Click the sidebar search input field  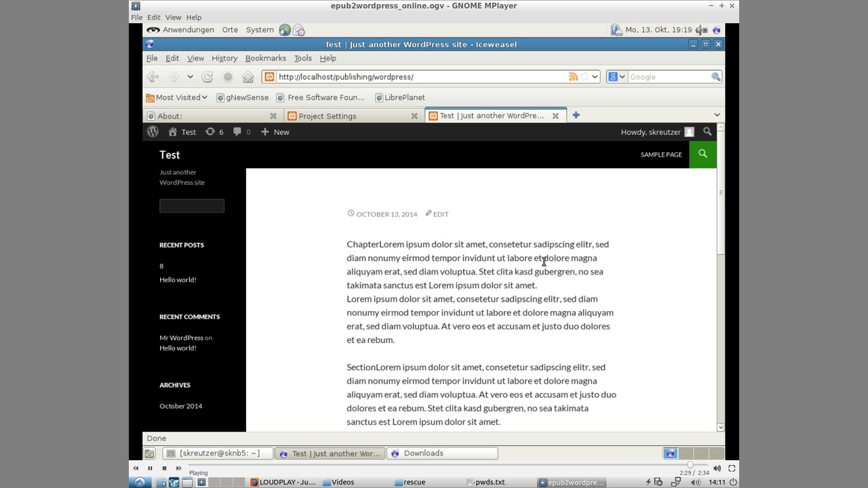pyautogui.click(x=192, y=206)
